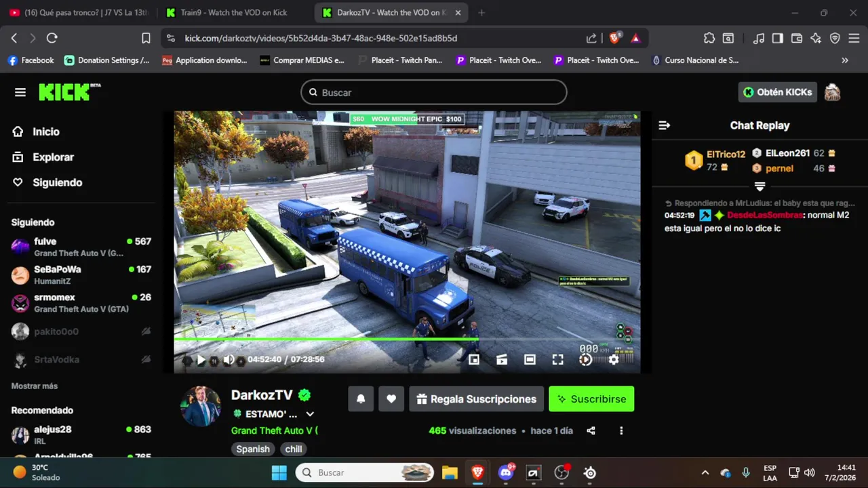Screen dimensions: 868x488
Task: Bookmark this page with bookmark icon
Action: coord(146,39)
